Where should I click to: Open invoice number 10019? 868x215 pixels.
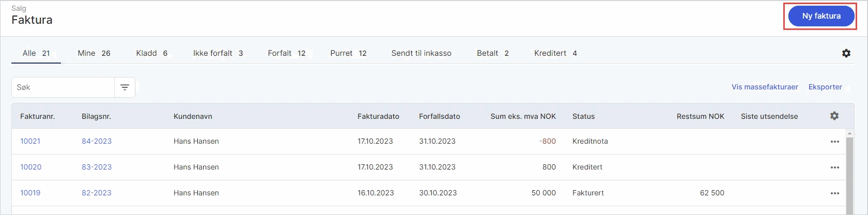[30, 193]
